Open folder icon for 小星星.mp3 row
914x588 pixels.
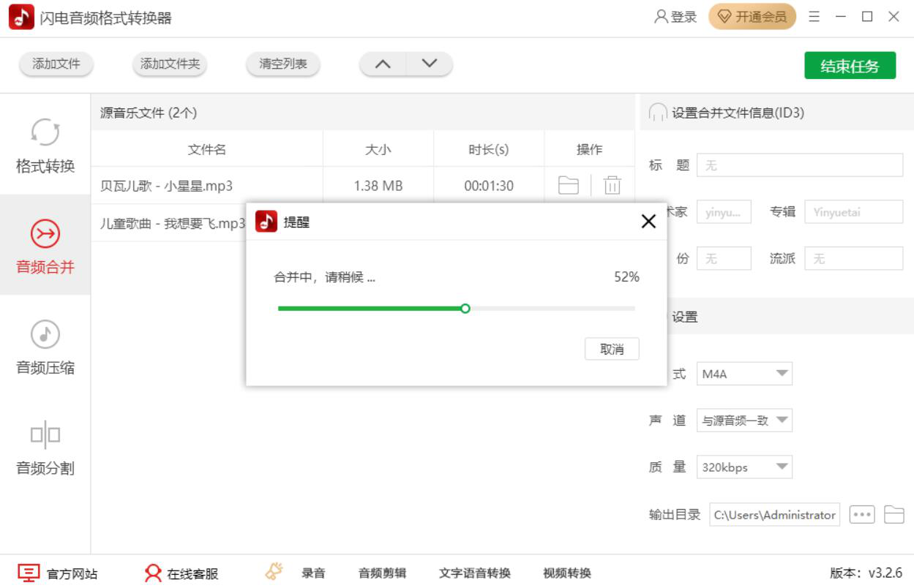[x=569, y=186]
